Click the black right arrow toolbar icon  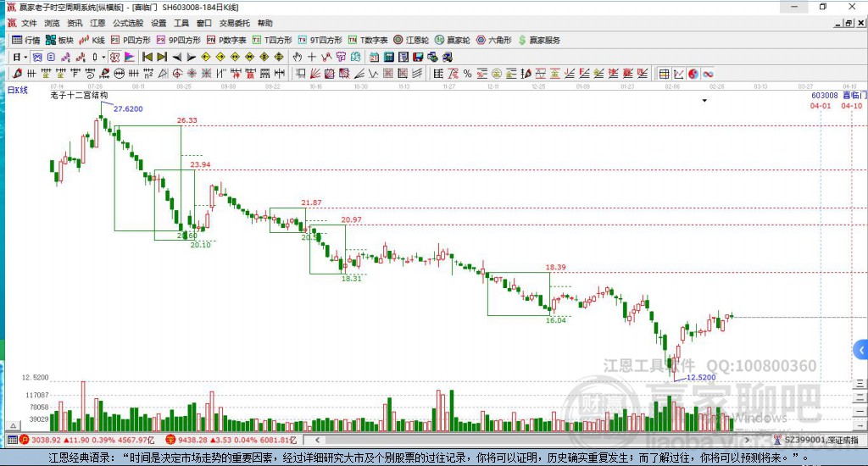[191, 57]
